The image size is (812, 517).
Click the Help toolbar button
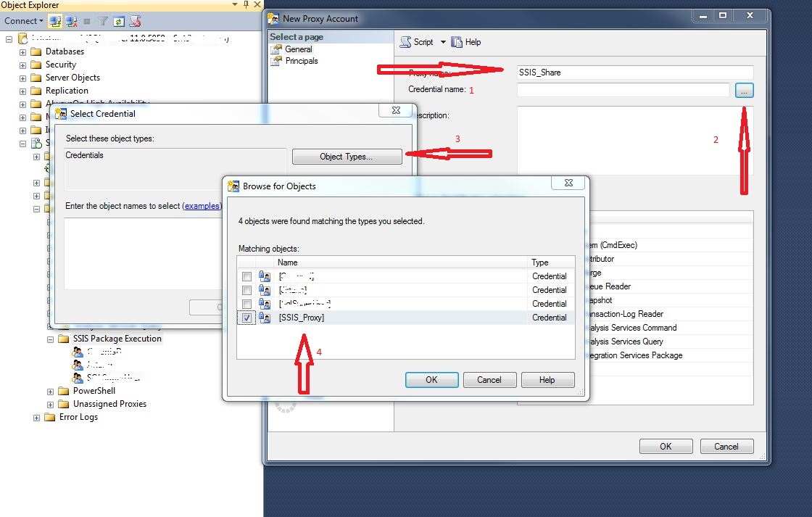tap(465, 42)
